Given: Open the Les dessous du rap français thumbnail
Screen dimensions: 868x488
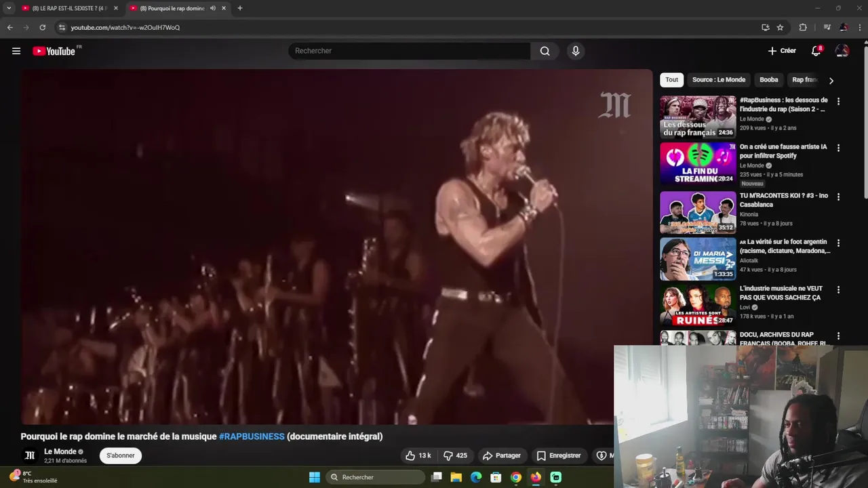Looking at the screenshot, I should click(x=698, y=117).
